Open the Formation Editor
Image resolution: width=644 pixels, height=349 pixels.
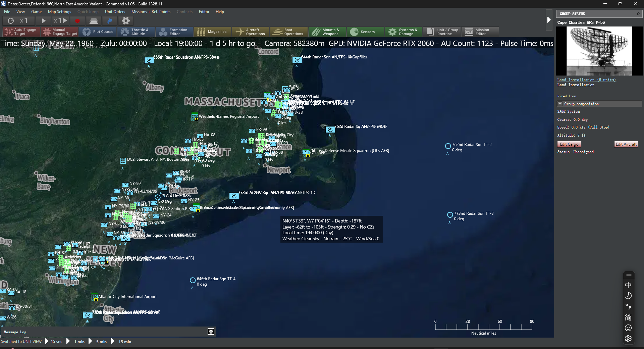174,32
